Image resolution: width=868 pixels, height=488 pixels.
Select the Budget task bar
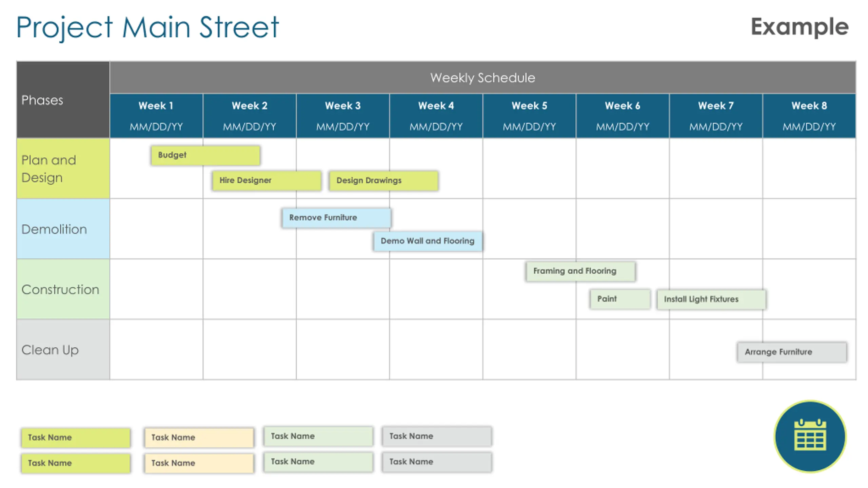(x=205, y=155)
